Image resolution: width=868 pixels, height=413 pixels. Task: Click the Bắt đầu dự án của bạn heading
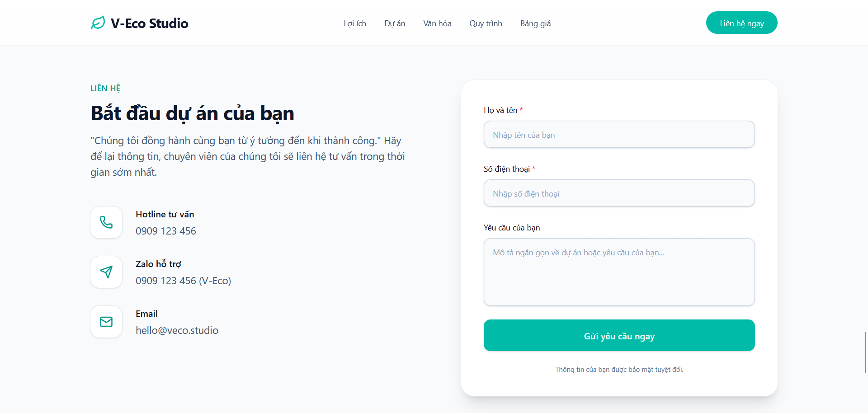[193, 113]
